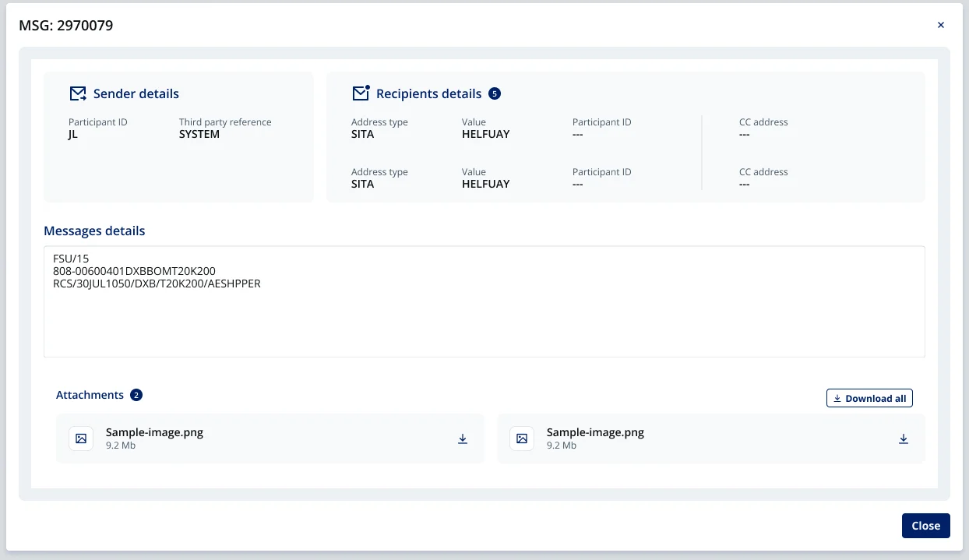The image size is (969, 560).
Task: Click the first Sample-image.png file name
Action: [154, 432]
